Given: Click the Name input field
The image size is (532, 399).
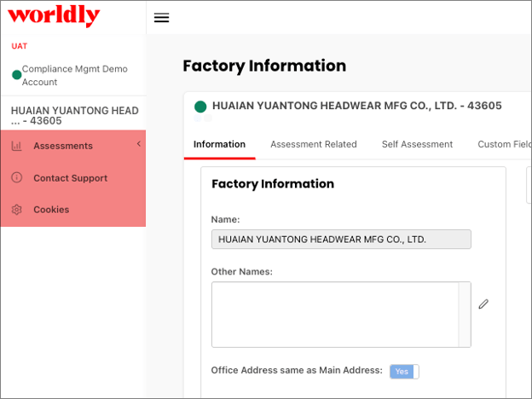Looking at the screenshot, I should pyautogui.click(x=341, y=240).
